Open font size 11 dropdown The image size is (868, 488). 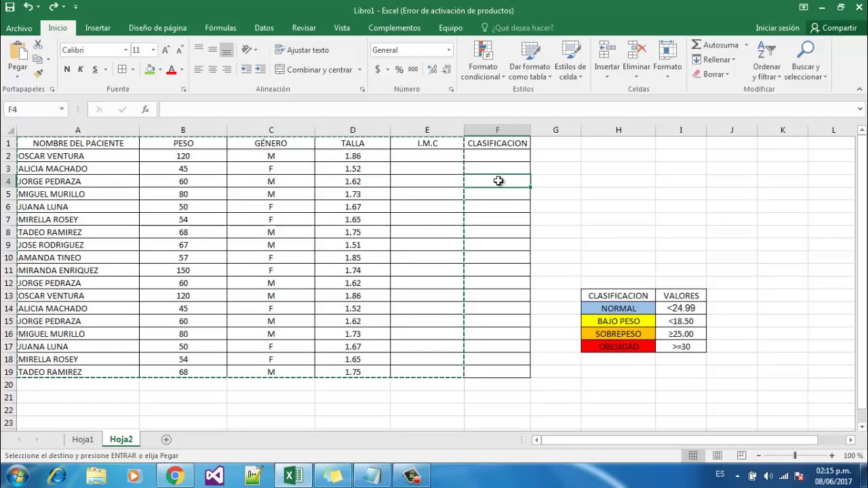tap(153, 50)
